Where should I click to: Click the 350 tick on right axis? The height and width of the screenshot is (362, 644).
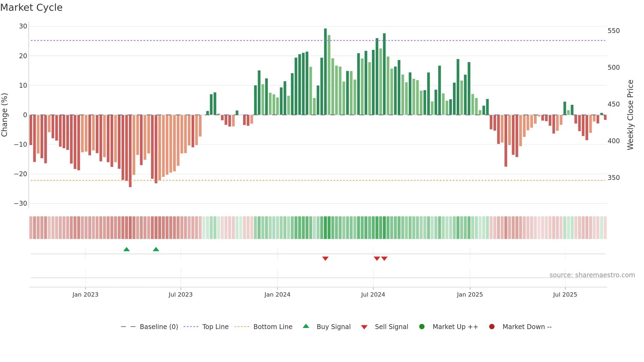tap(614, 178)
